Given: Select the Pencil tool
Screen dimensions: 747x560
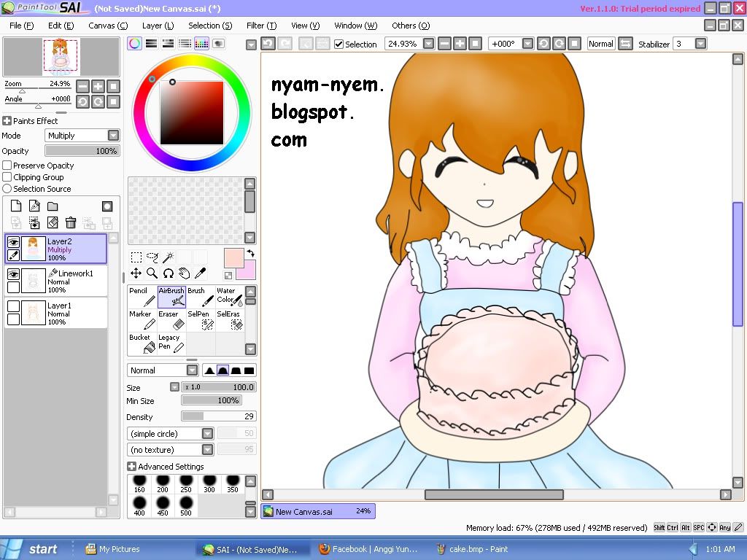Looking at the screenshot, I should pos(142,297).
